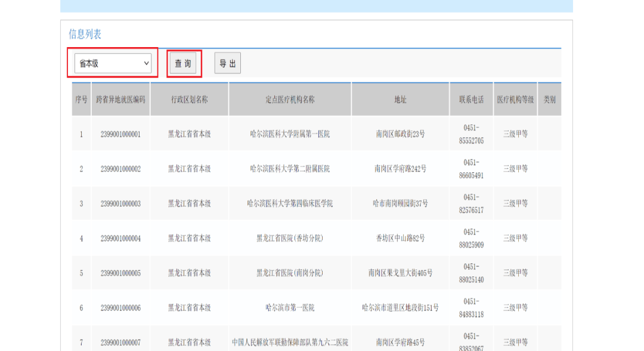Screen dimensions: 644x351
Task: Click the 黑龙江省医院(香坊分院) row name
Action: (290, 238)
